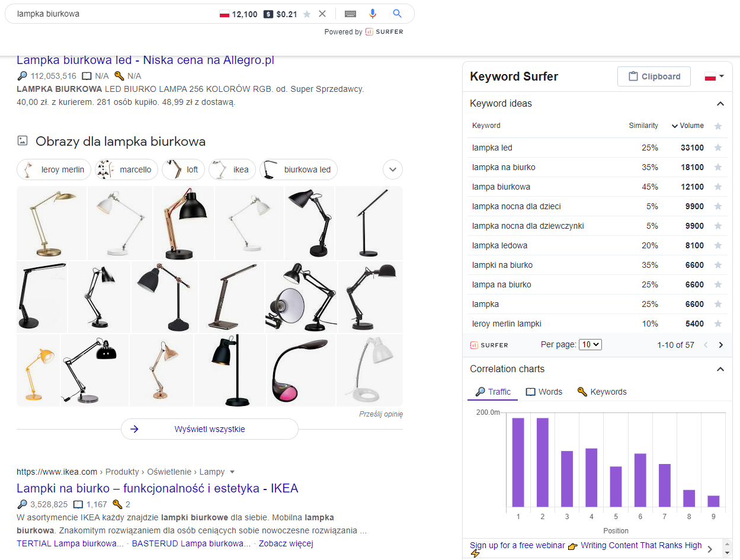
Task: Open 'TERTIAL Lampa biurkowa...' sitelink
Action: pyautogui.click(x=70, y=543)
